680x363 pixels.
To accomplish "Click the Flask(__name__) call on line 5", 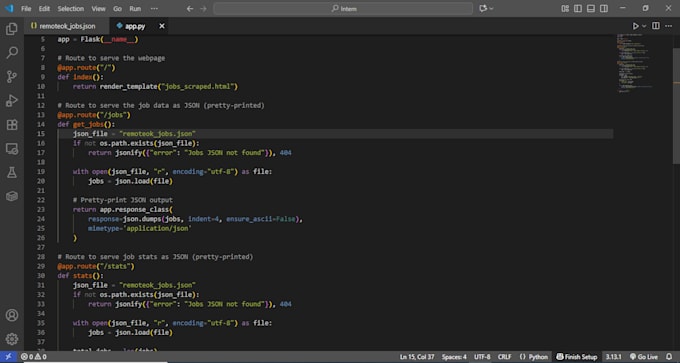I will (109, 39).
